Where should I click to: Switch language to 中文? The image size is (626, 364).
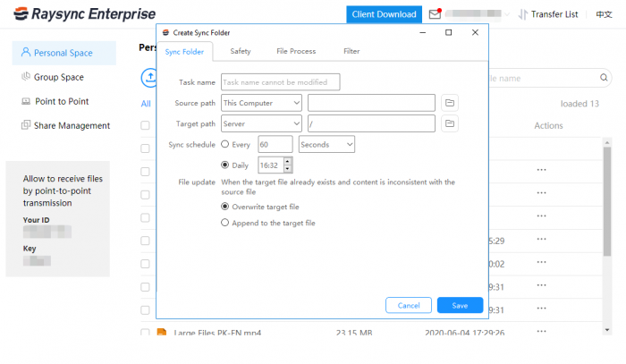point(604,14)
